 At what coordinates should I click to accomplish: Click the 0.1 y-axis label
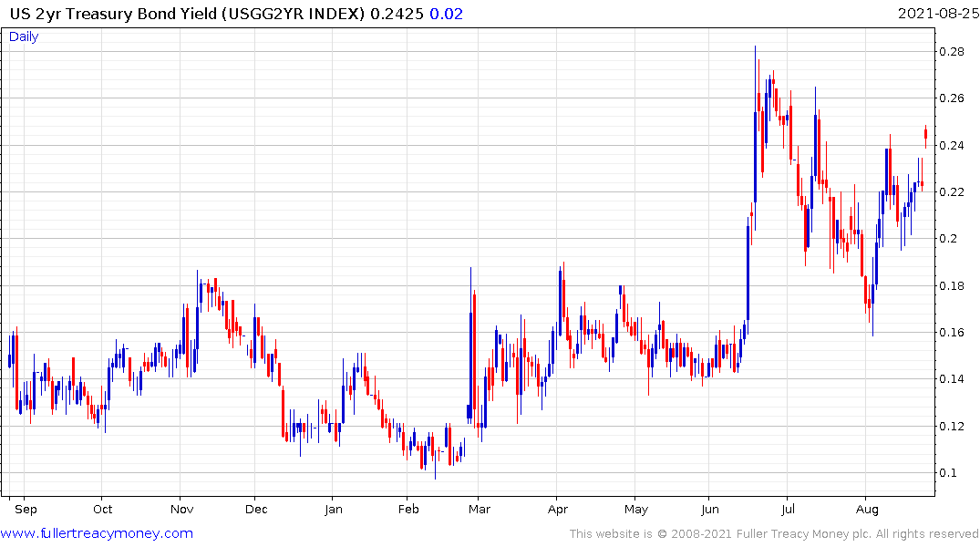[948, 472]
